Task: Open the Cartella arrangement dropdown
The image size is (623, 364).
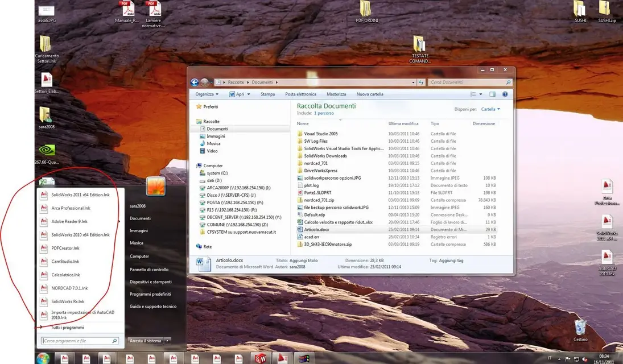Action: tap(490, 109)
